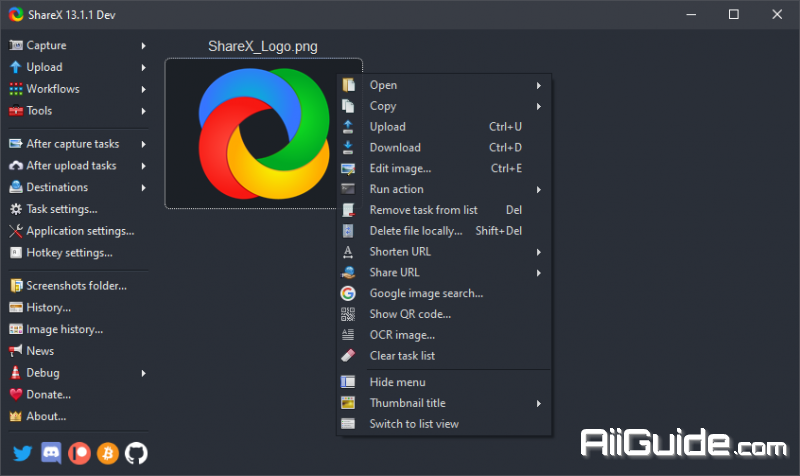Click the Upload arrow icon in sidebar

click(x=16, y=67)
